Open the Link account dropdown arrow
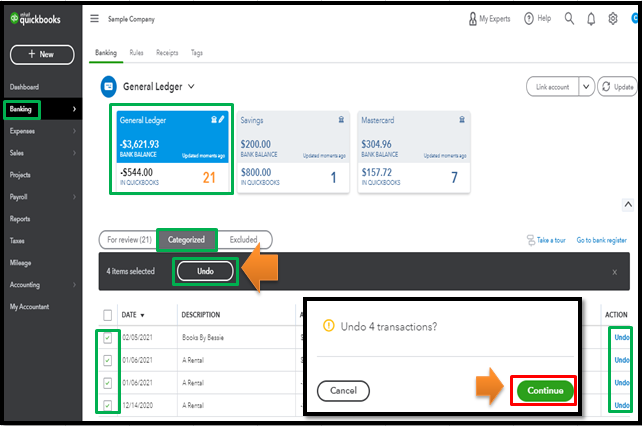Image resolution: width=642 pixels, height=426 pixels. point(586,87)
